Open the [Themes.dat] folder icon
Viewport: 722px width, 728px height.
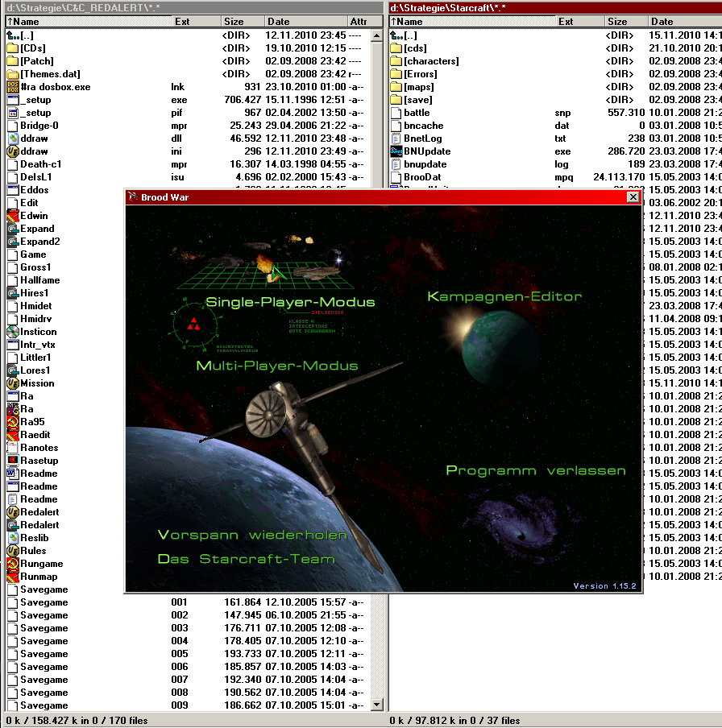13,74
